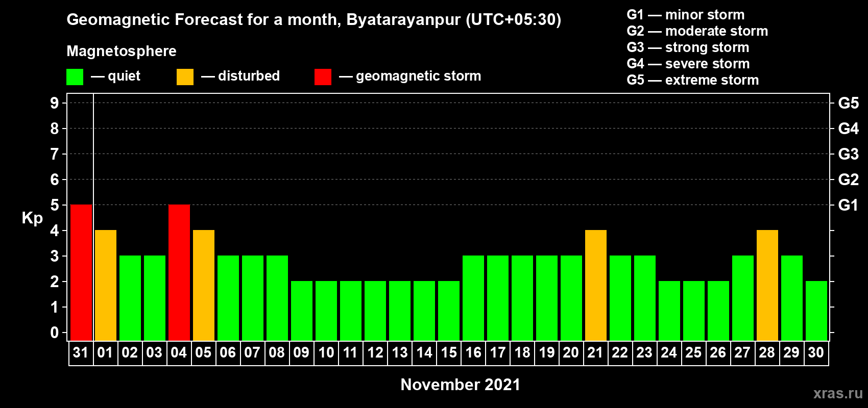Select the red bar for day 31
Image resolution: width=868 pixels, height=408 pixels.
pos(81,272)
